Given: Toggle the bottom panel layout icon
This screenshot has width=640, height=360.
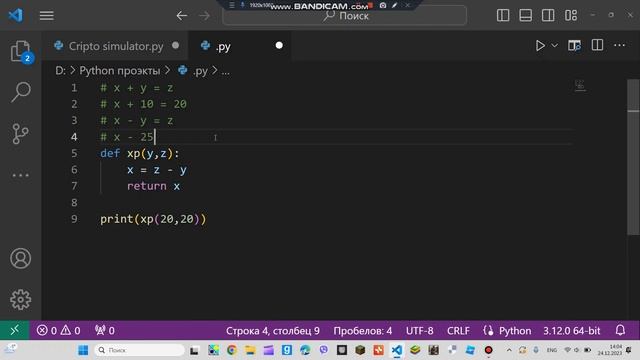Looking at the screenshot, I should pos(525,16).
